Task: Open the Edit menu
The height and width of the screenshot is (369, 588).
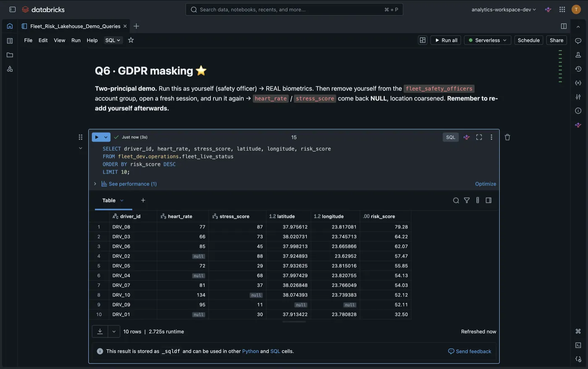Action: [x=43, y=40]
